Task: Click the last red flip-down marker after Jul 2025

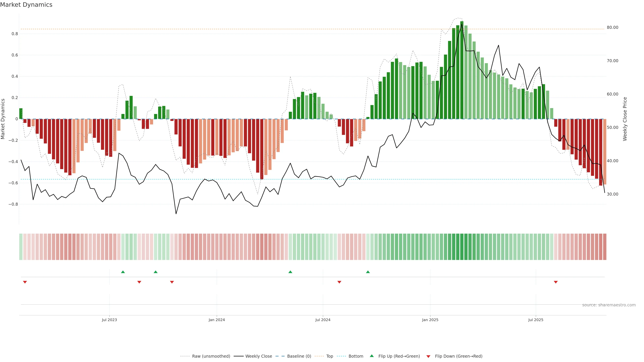Action: [555, 282]
